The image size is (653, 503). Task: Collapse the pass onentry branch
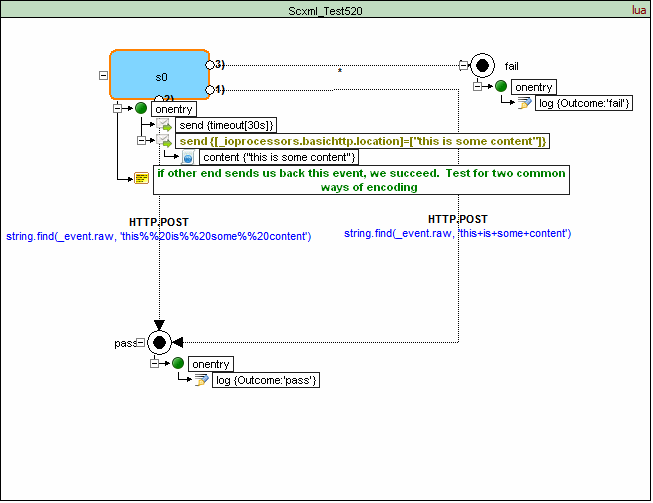click(154, 364)
